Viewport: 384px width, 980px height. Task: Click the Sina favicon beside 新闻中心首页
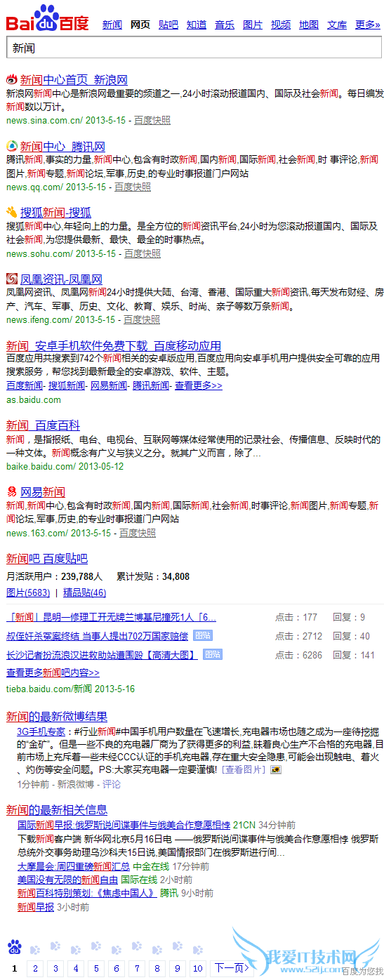(x=12, y=79)
